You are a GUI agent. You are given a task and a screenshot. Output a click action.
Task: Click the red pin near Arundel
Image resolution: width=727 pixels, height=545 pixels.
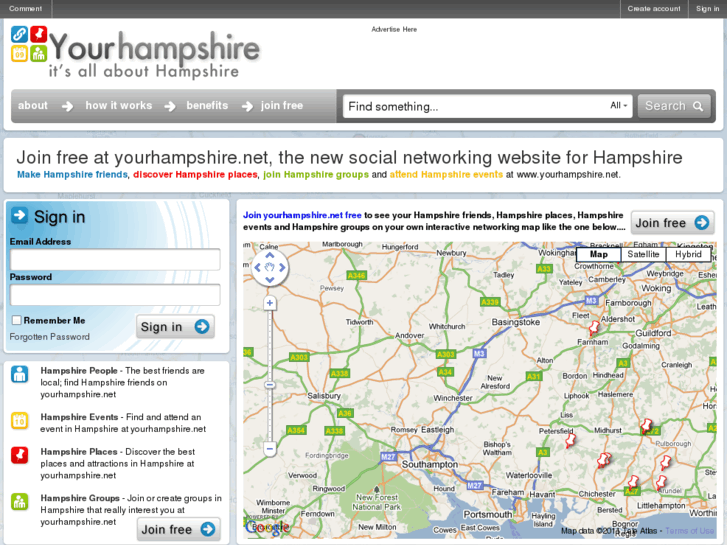coord(661,482)
